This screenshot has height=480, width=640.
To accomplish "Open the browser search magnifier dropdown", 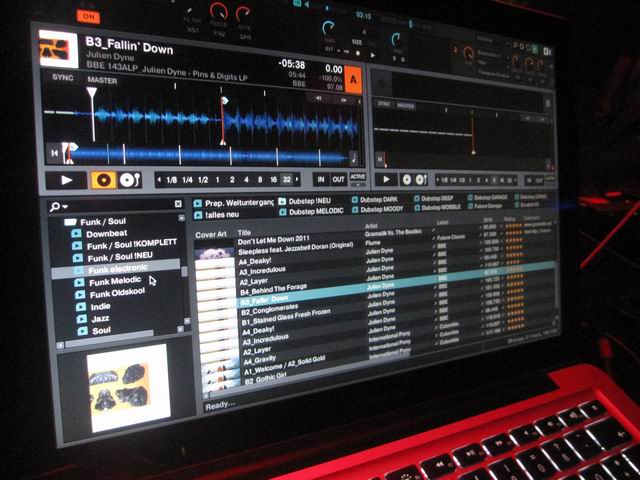I will (x=59, y=207).
